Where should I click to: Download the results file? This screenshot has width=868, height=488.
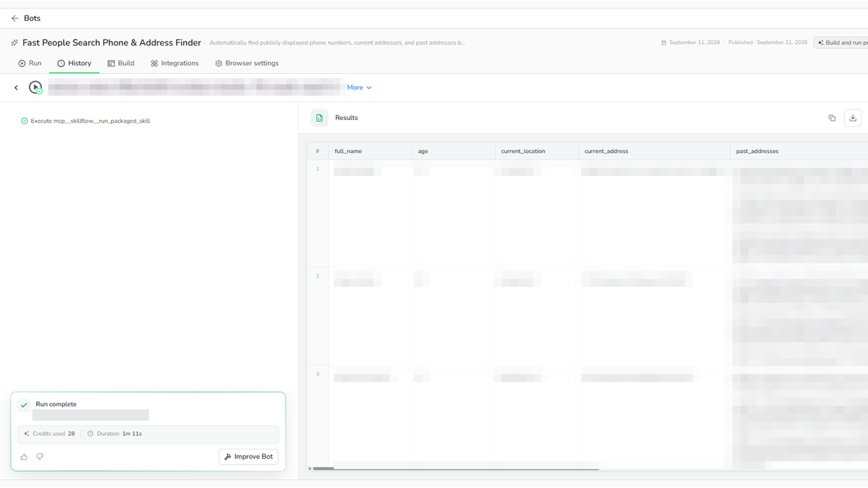coord(853,118)
